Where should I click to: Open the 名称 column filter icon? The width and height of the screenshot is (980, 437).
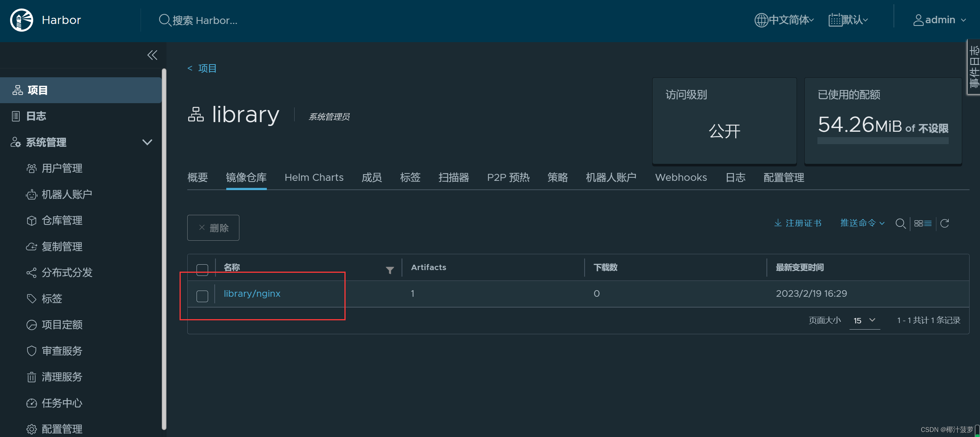[390, 270]
